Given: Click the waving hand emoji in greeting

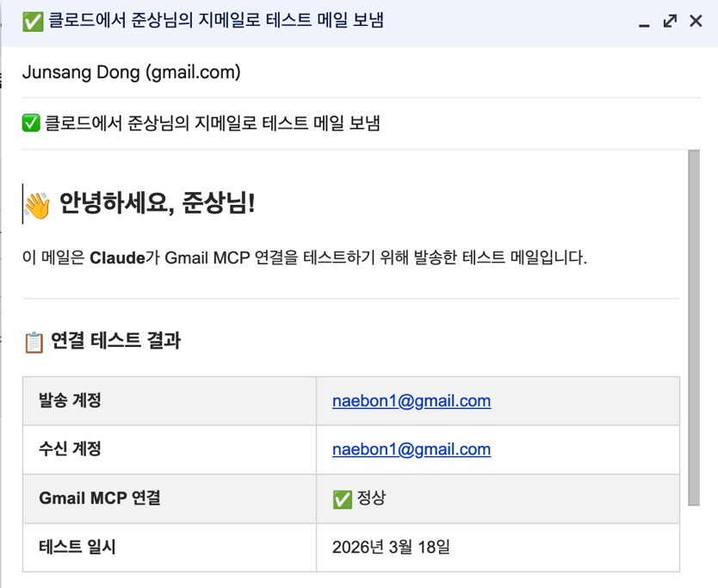Looking at the screenshot, I should pos(37,205).
